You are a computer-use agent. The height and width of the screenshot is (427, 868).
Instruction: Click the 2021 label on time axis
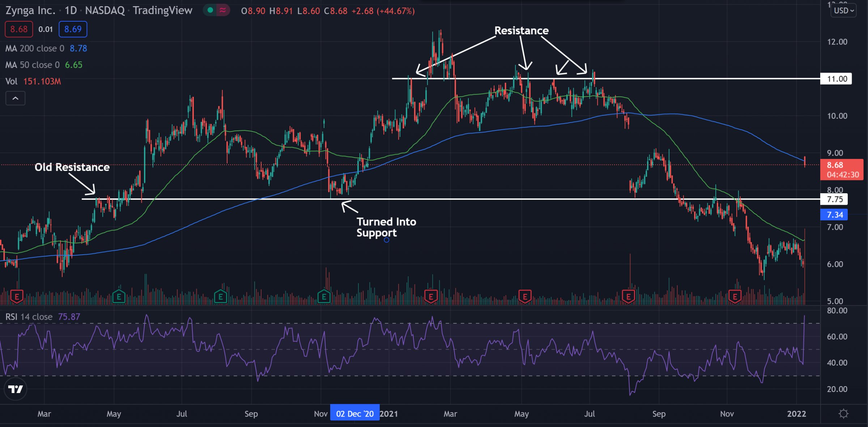coord(389,414)
